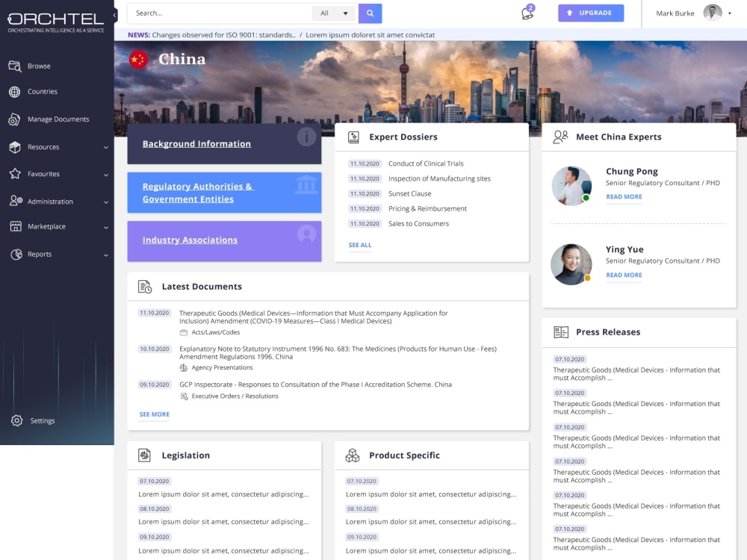This screenshot has width=747, height=560.
Task: Open SEE ALL under Expert Dossiers
Action: point(359,244)
